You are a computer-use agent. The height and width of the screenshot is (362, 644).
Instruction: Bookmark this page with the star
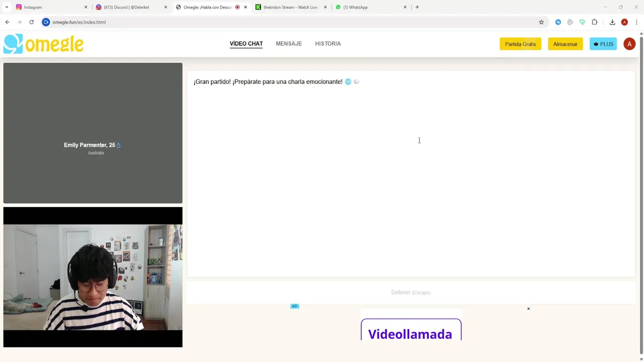541,22
